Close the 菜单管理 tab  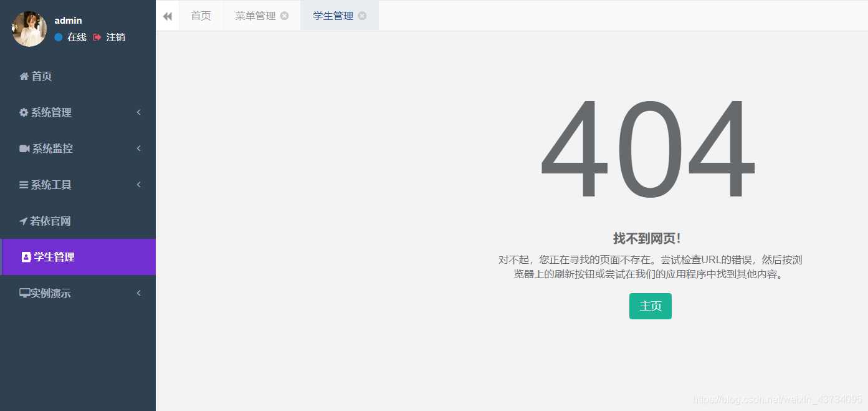point(285,16)
